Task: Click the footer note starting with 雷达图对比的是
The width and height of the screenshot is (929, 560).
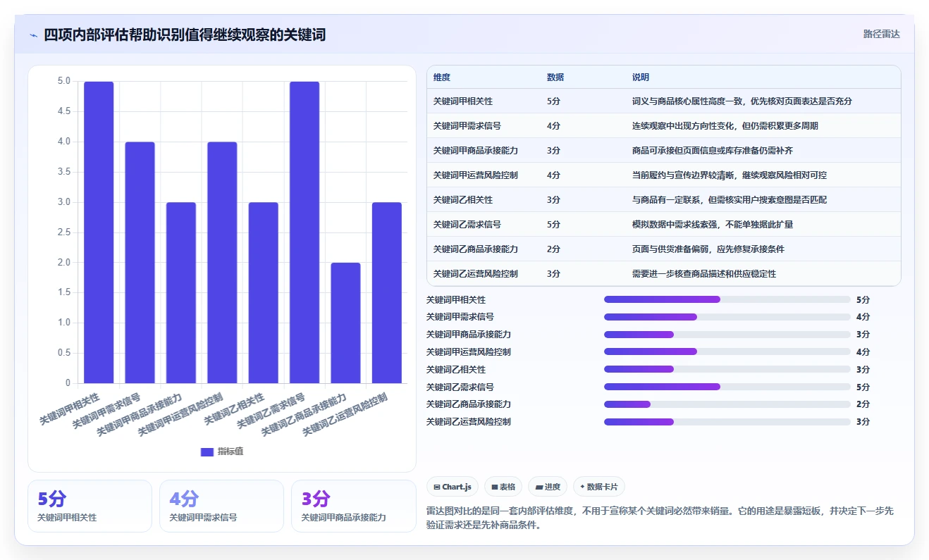Action: point(660,518)
